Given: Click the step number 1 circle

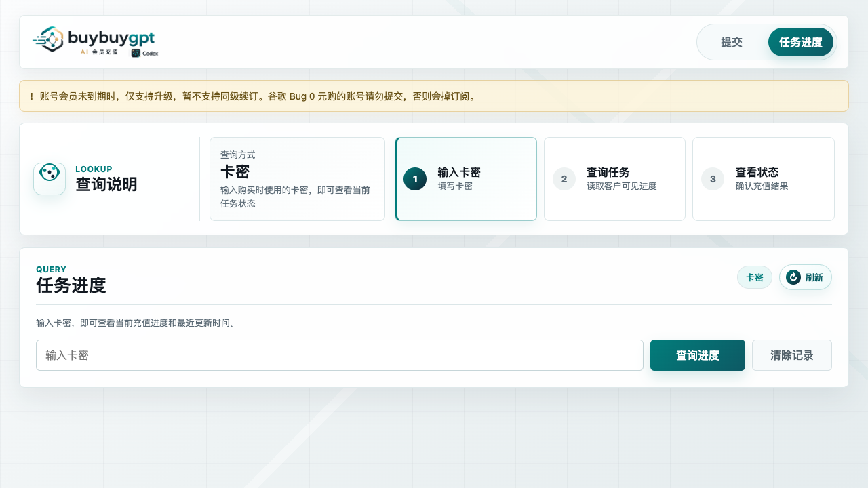Looking at the screenshot, I should pyautogui.click(x=415, y=179).
